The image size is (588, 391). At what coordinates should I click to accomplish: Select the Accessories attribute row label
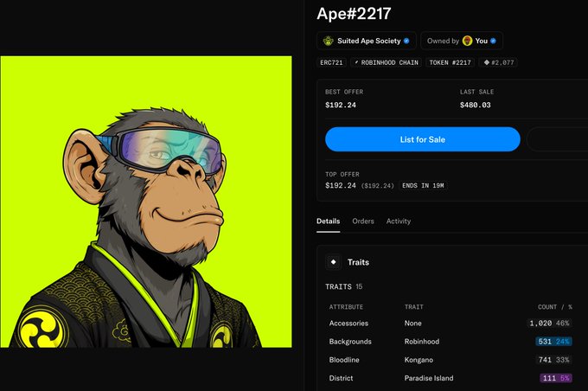click(348, 323)
